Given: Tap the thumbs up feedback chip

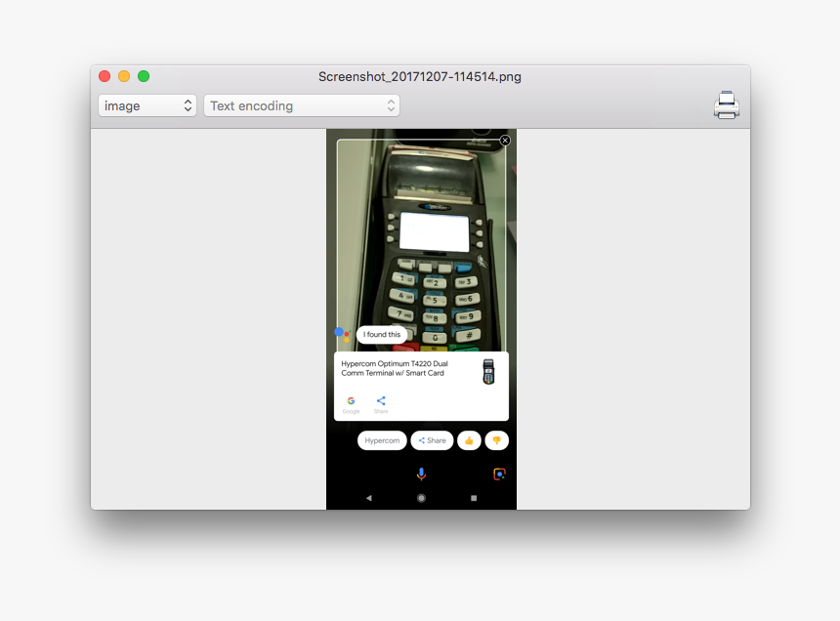Looking at the screenshot, I should pos(469,440).
